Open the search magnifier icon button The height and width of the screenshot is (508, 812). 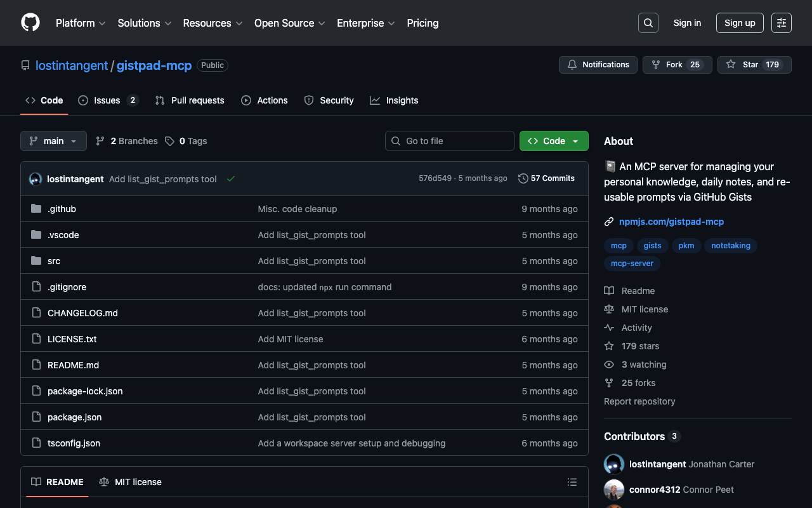click(648, 23)
